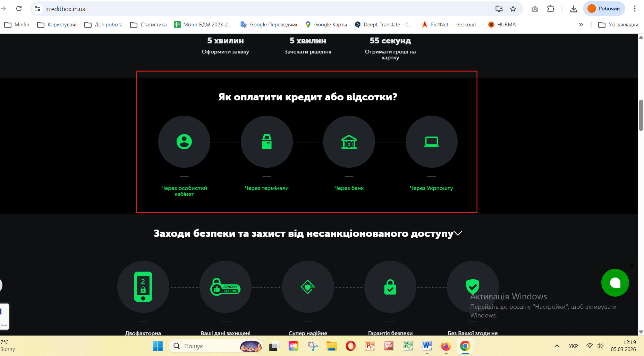644x356 pixels.
Task: Open the Мітінг БДМ 2023 bookmark
Action: 203,25
